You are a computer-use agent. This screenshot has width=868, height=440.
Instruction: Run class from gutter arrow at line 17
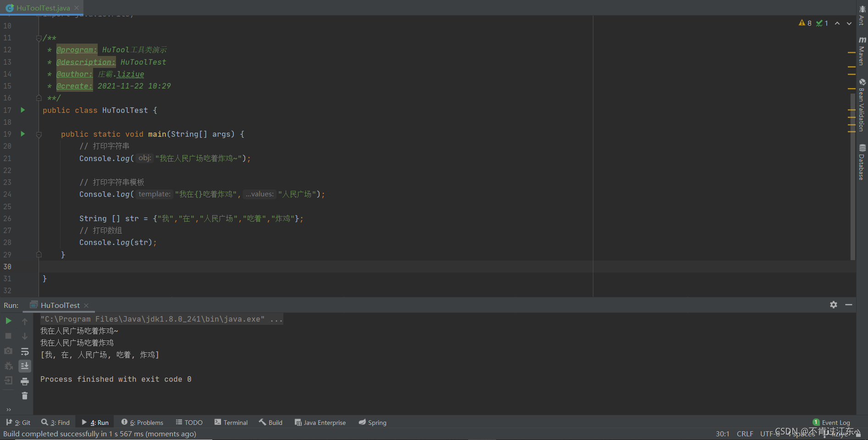tap(22, 110)
